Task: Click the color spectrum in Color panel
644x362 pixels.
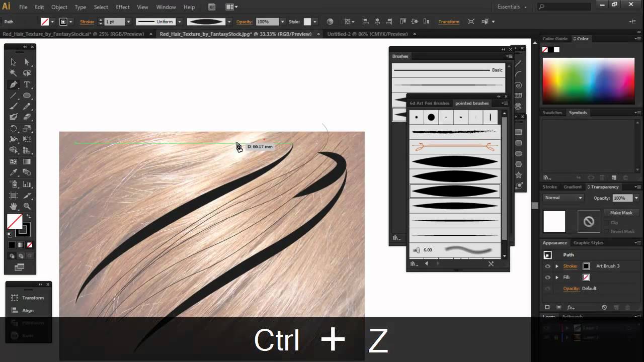Action: [x=588, y=81]
